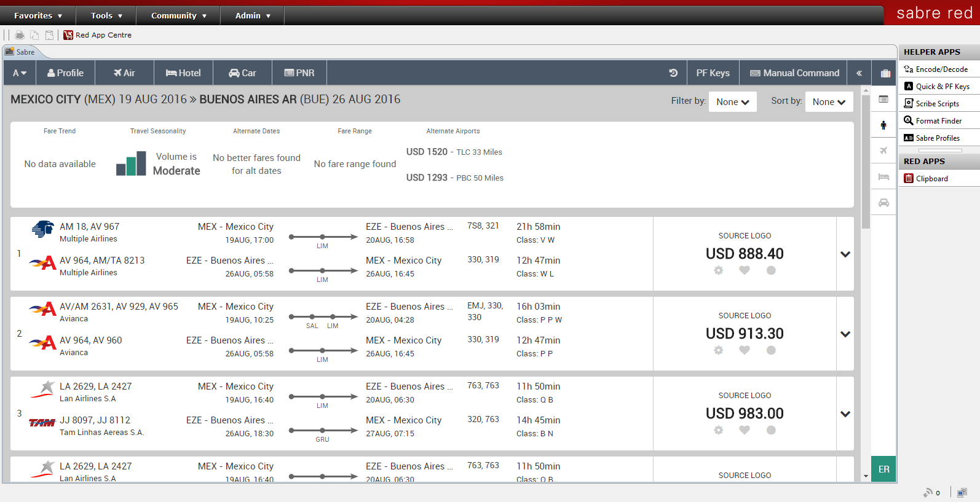Select the circle under USD 983.00

click(x=771, y=430)
